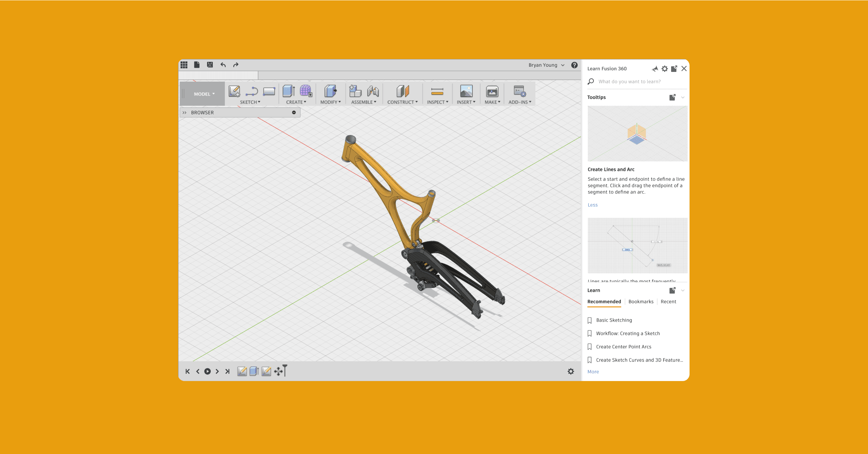Bookmark Create Center Point Arcs
Viewport: 868px width, 454px height.
[590, 347]
